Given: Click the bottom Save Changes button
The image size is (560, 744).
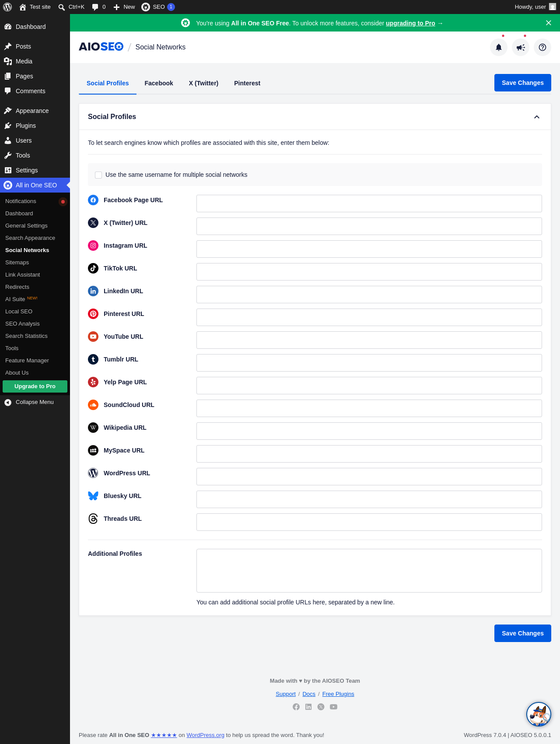Looking at the screenshot, I should click(523, 633).
